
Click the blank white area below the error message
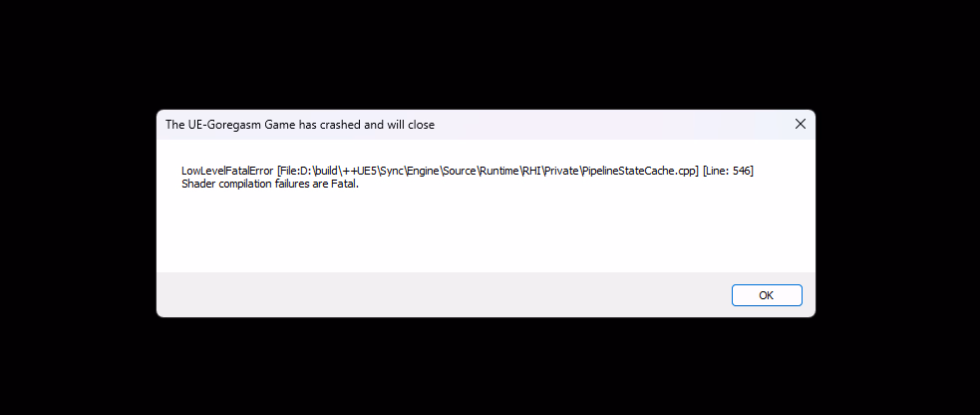click(x=486, y=231)
